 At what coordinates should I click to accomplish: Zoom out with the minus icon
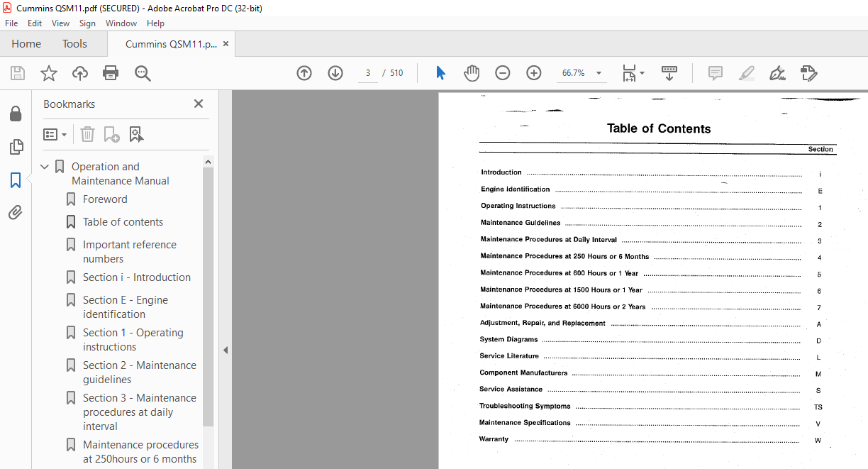tap(503, 73)
